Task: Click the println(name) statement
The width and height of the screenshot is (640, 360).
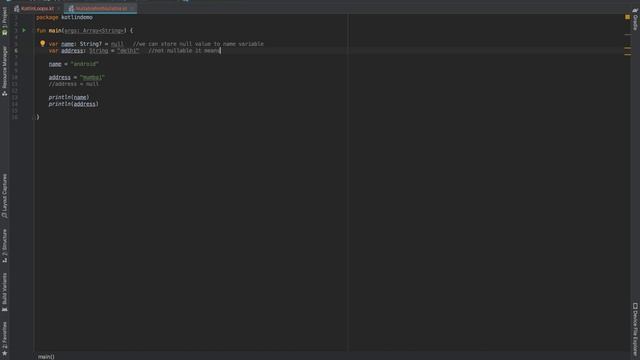Action: tap(69, 97)
